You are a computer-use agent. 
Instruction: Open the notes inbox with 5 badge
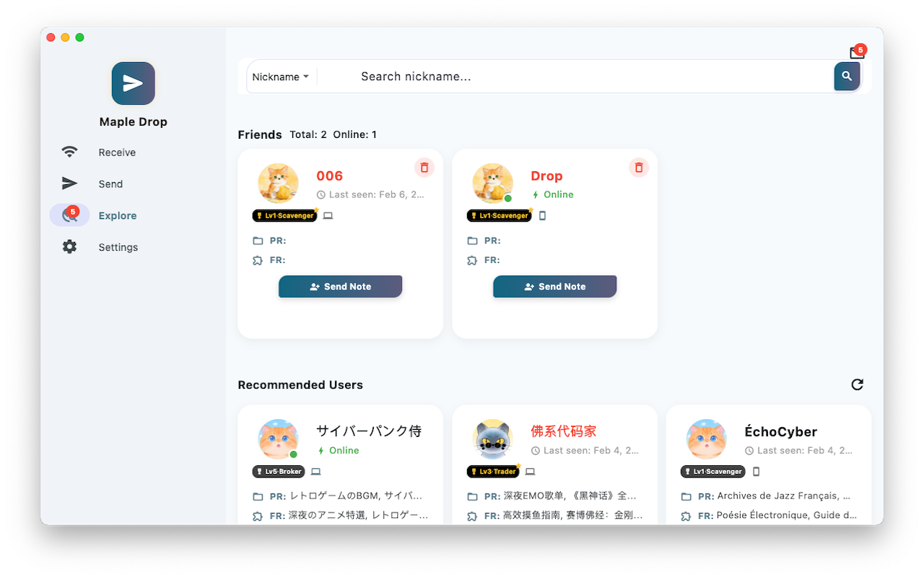click(857, 52)
